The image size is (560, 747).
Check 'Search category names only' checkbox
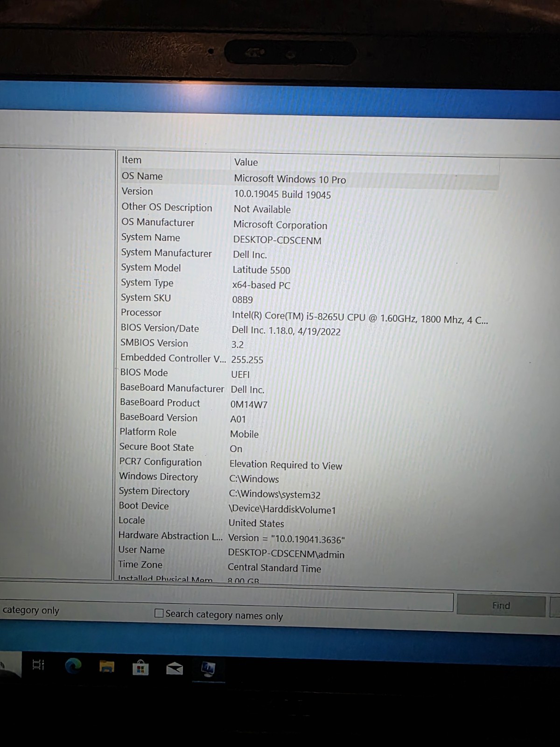click(159, 613)
